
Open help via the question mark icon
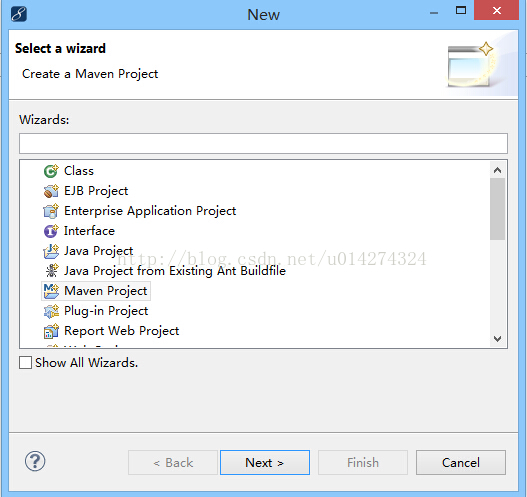click(35, 461)
